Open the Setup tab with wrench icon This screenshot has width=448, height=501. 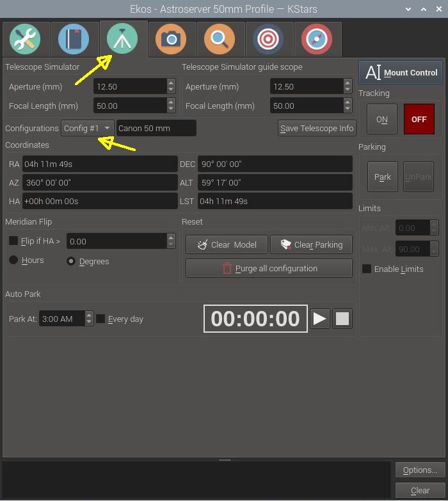[25, 39]
